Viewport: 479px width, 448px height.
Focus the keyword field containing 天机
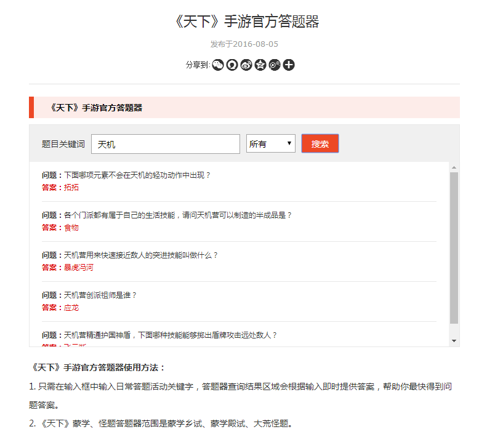click(166, 144)
